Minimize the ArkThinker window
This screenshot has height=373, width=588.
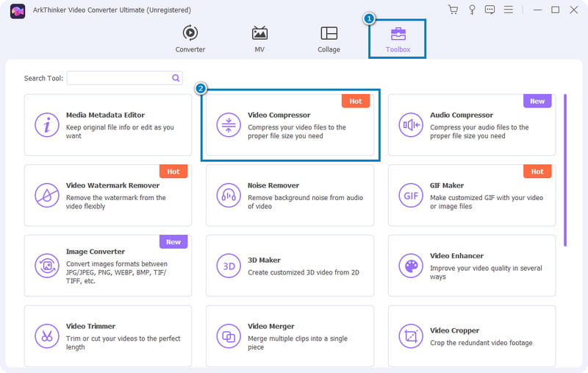[x=537, y=10]
